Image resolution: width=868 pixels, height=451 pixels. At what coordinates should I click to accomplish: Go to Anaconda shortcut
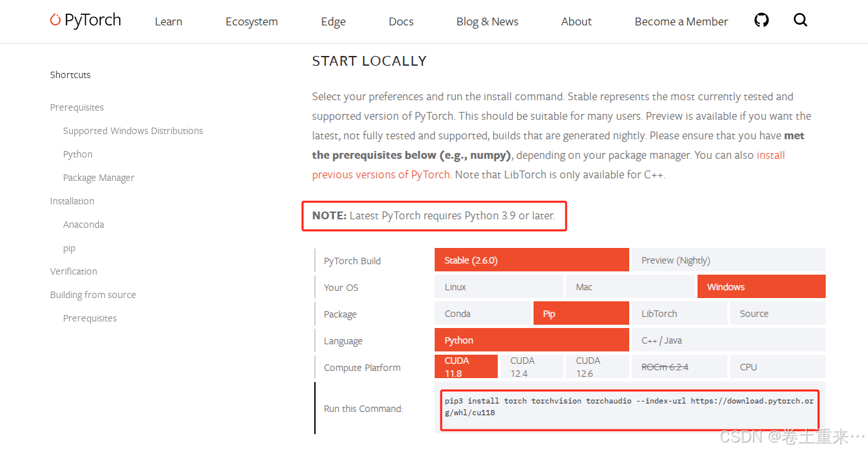pyautogui.click(x=83, y=225)
